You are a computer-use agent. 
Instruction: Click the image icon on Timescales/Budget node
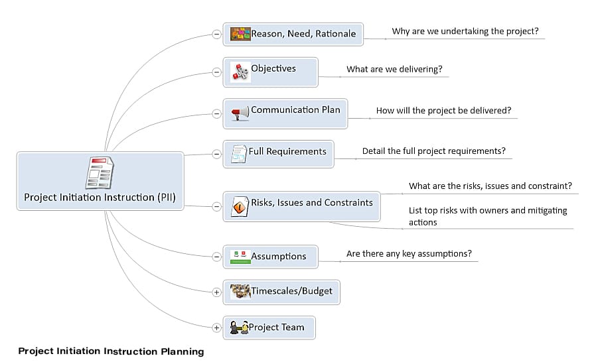240,292
